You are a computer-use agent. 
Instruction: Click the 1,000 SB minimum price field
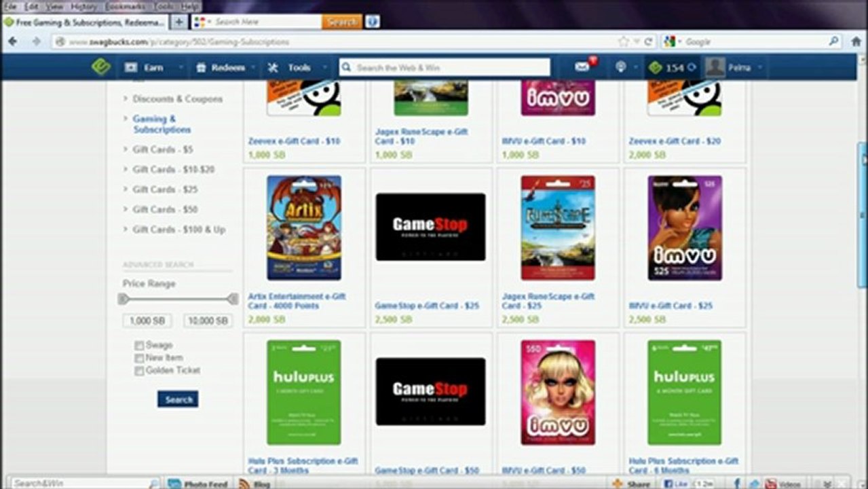(147, 321)
